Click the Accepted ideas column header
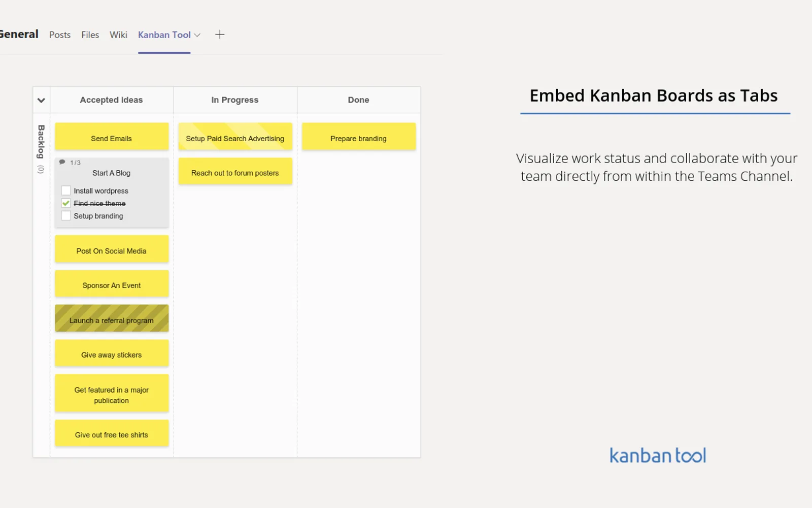Screen dimensions: 812x508 click(111, 100)
